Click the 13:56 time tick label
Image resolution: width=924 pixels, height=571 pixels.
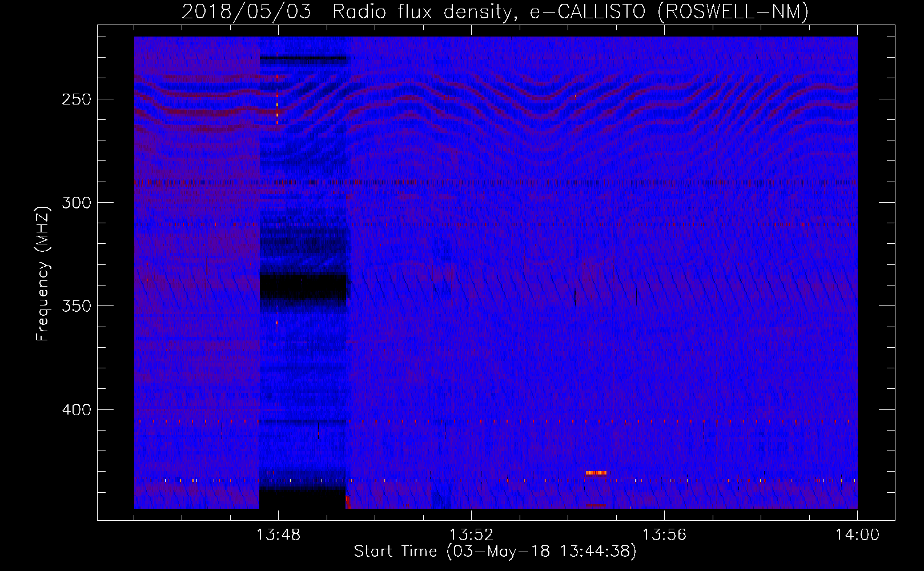pos(664,535)
